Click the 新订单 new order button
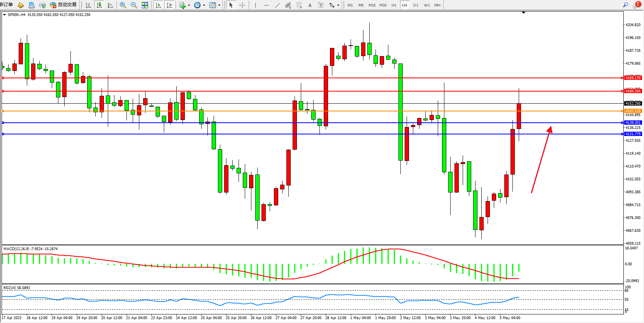Viewport: 644px width, 323px height. [7, 5]
